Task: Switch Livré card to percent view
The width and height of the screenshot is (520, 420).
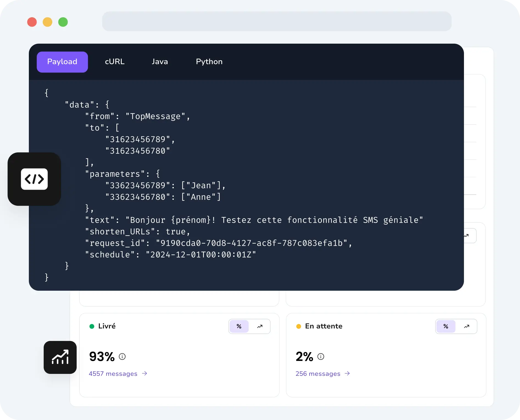Action: click(x=239, y=326)
